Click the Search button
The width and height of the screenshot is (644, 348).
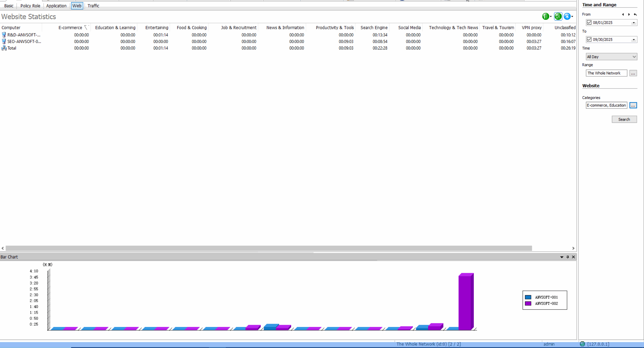point(624,119)
